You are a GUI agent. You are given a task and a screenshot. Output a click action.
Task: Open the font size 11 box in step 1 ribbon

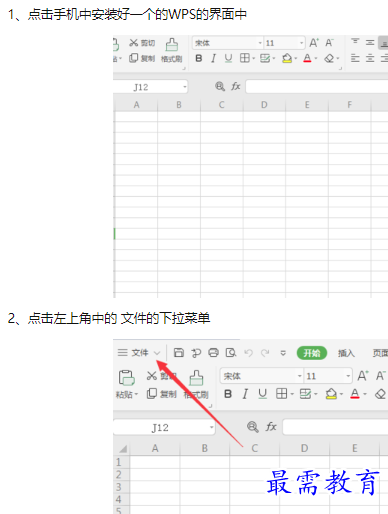pyautogui.click(x=284, y=43)
